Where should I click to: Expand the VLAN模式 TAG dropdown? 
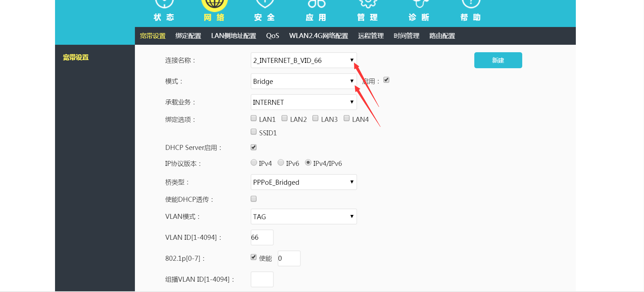click(304, 217)
